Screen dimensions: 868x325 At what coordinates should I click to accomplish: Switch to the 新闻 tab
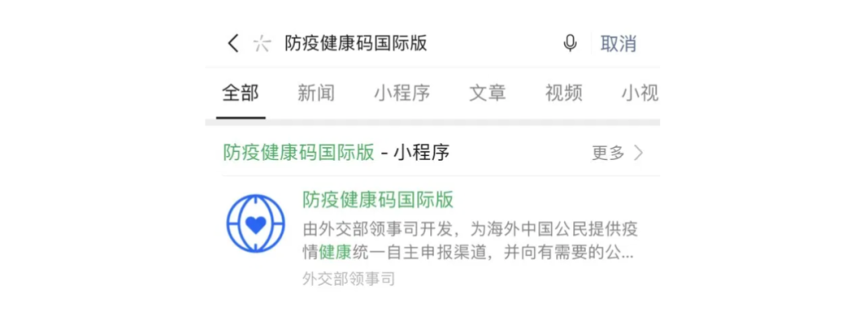(316, 93)
